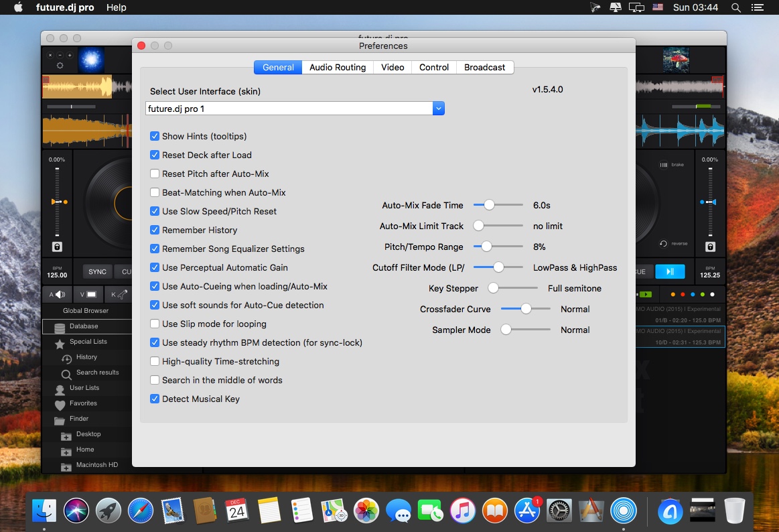Expand the Macintosh HD folder item

(x=66, y=466)
